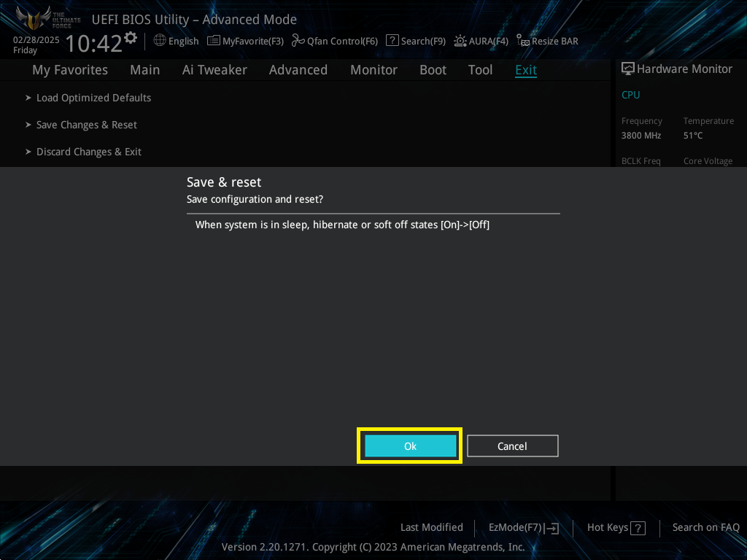Click the Frequency label

click(642, 121)
